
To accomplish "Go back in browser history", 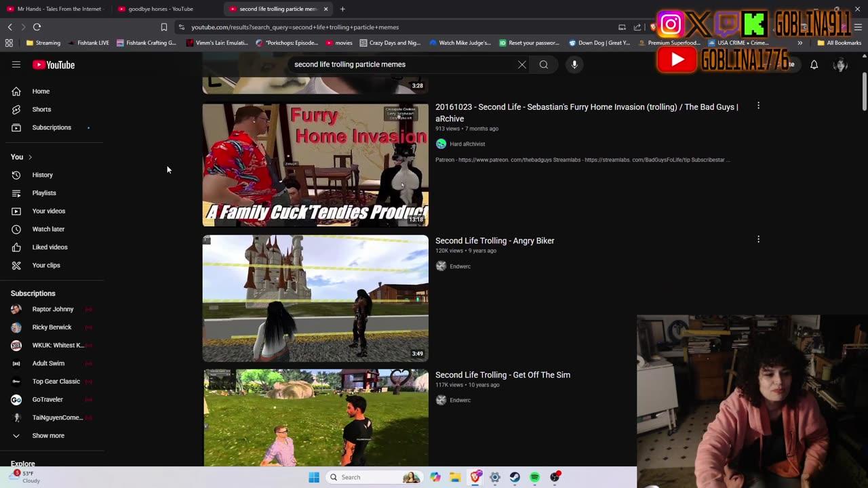I will click(x=9, y=27).
